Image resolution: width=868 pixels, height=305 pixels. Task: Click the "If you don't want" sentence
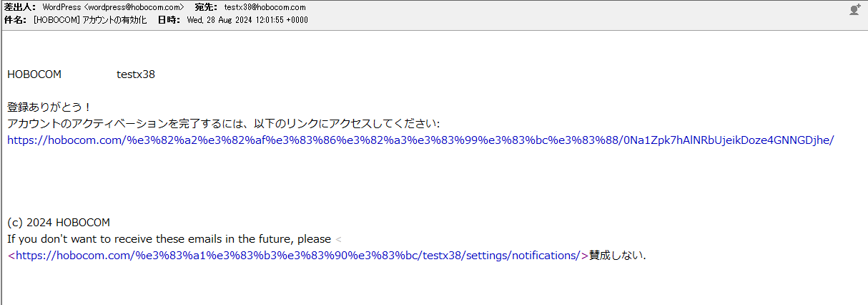point(169,239)
